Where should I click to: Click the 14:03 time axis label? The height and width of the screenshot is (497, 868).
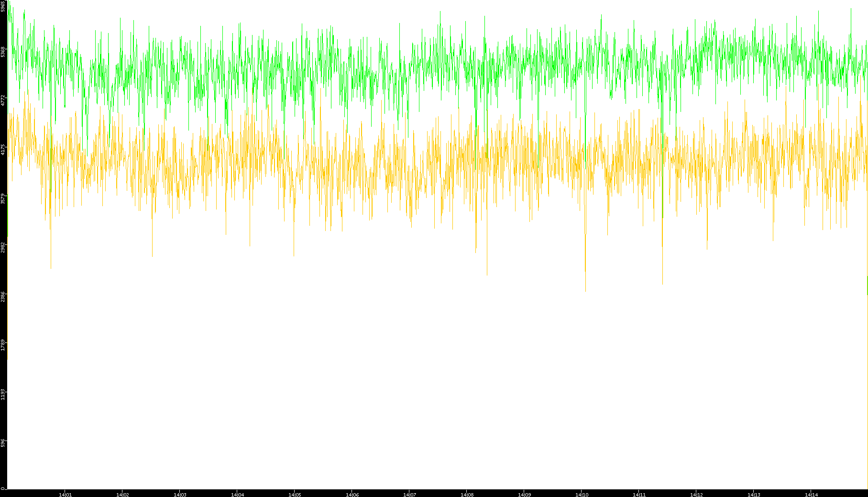coord(180,495)
